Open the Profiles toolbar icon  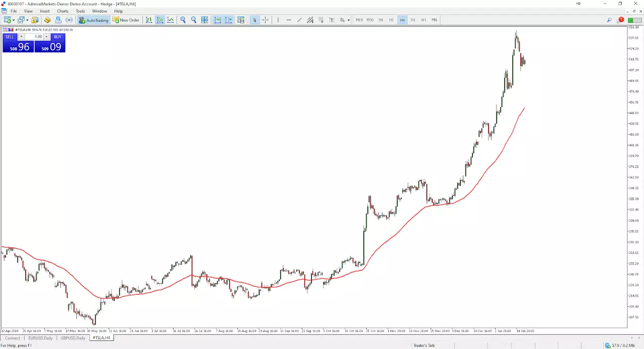(x=21, y=20)
